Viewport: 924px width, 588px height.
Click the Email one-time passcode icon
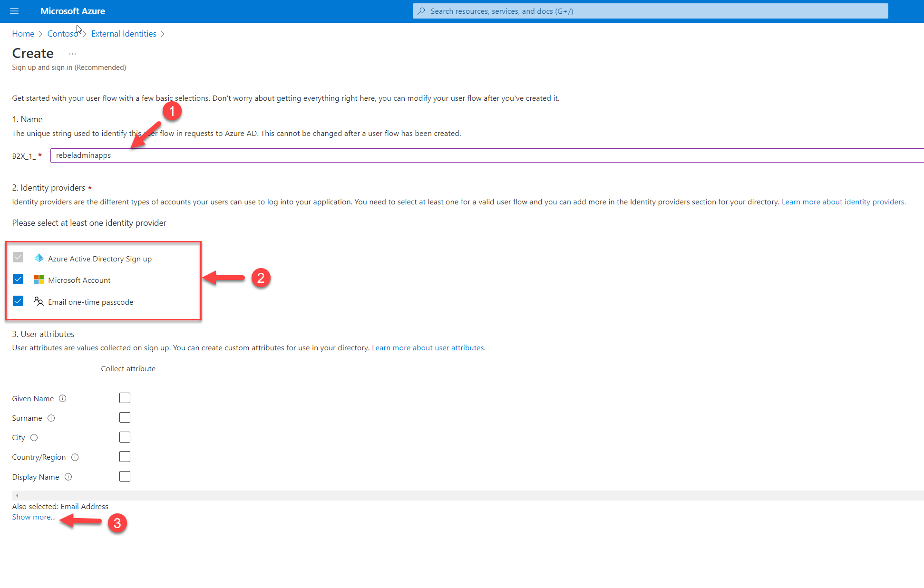[x=39, y=301]
